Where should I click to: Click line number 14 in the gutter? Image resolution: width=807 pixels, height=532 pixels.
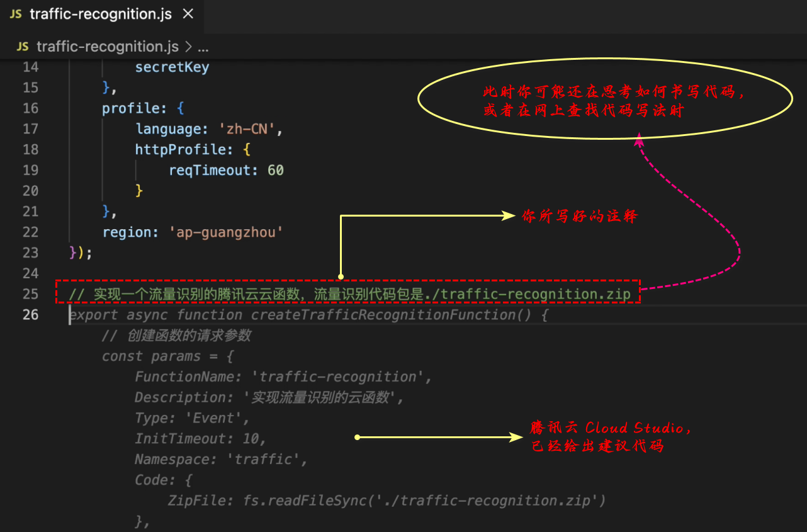point(30,67)
